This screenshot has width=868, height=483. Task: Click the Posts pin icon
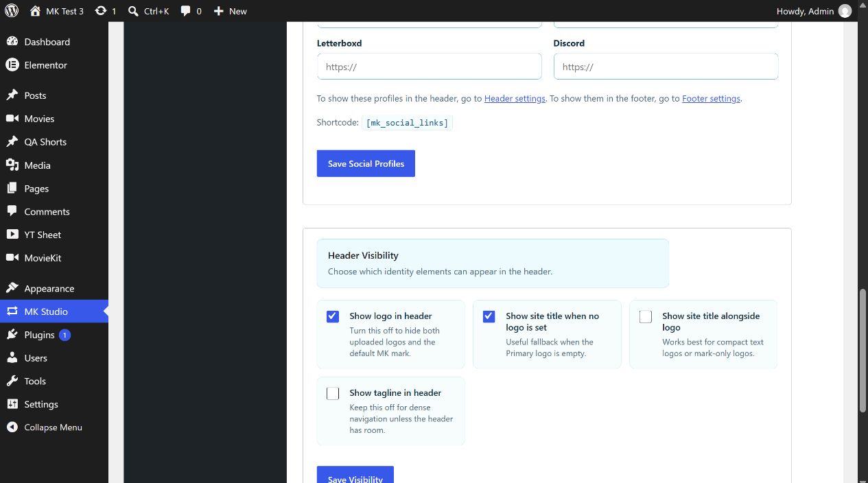(12, 95)
